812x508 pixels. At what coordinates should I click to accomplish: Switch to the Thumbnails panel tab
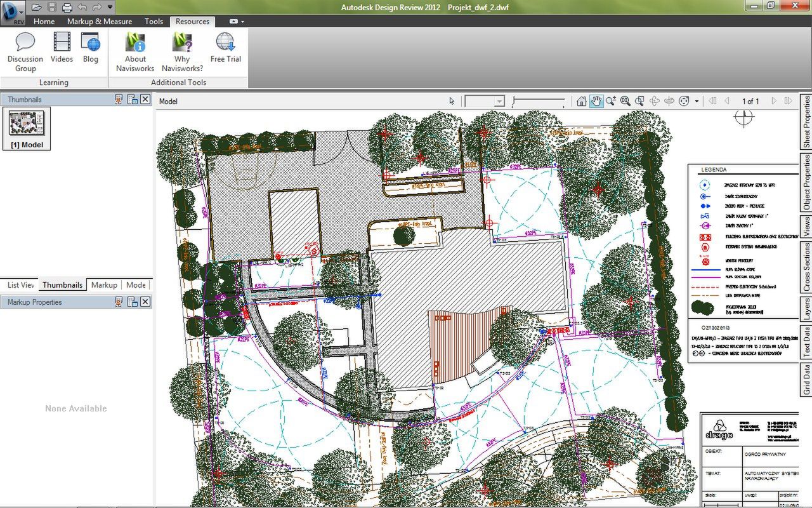click(62, 285)
